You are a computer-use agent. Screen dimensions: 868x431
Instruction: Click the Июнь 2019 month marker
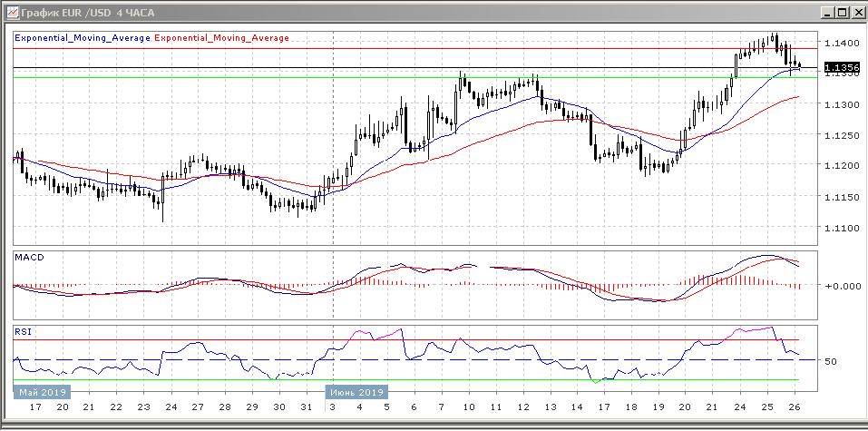[x=355, y=392]
